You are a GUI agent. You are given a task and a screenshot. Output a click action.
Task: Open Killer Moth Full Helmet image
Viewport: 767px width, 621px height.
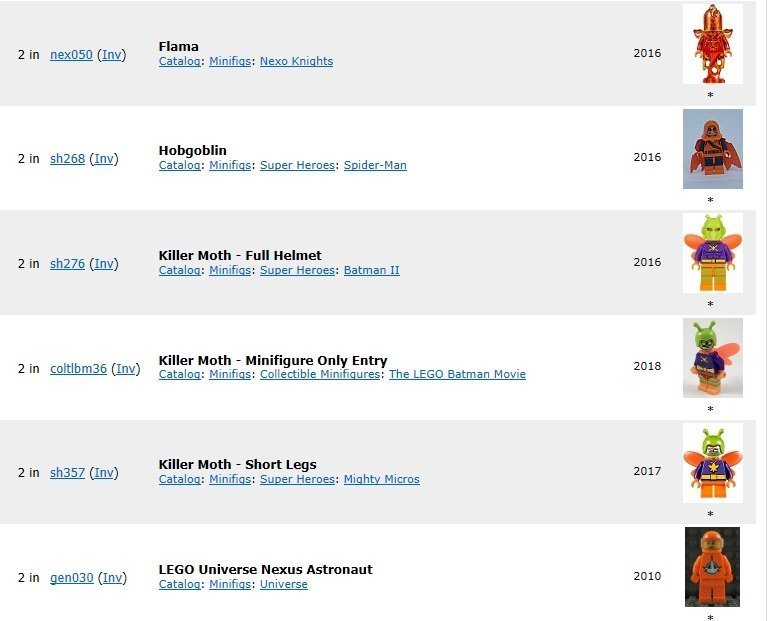[713, 253]
